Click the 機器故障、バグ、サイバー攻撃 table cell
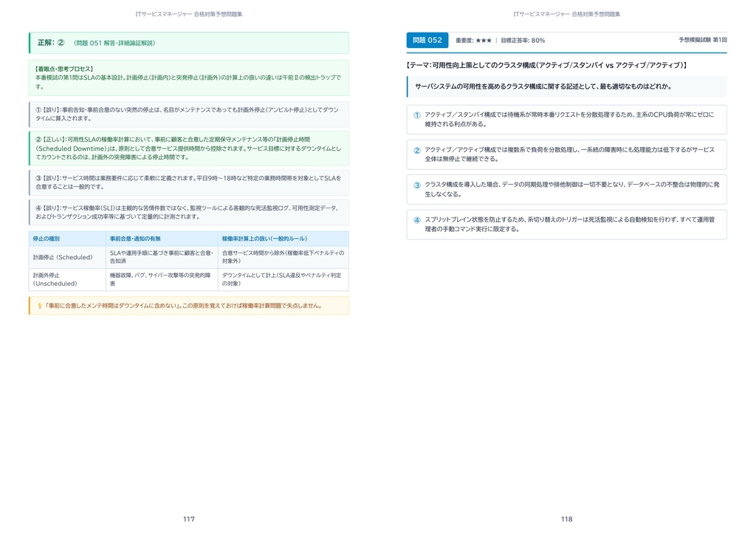Screen dimensions: 756x535 160,279
